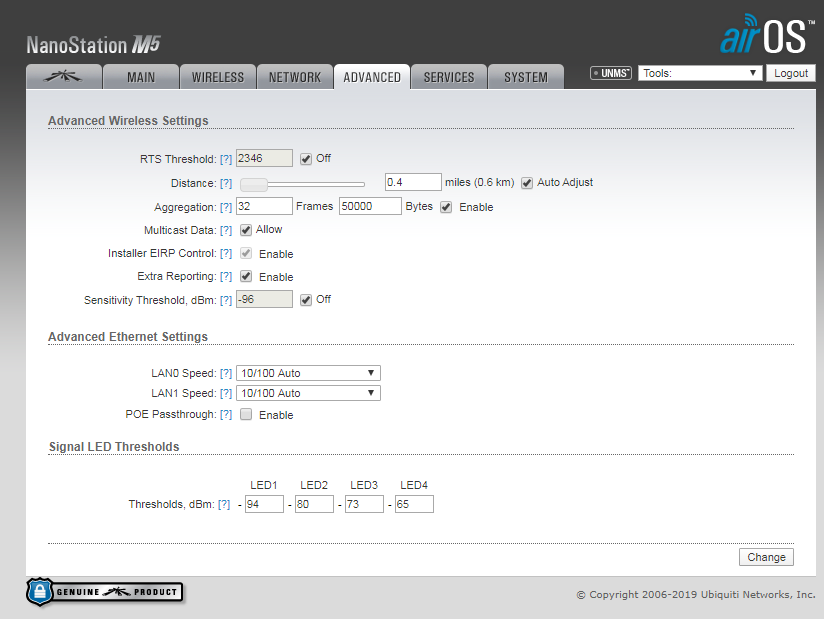This screenshot has height=619, width=824.
Task: Click the LED1 threshold field
Action: pos(264,504)
